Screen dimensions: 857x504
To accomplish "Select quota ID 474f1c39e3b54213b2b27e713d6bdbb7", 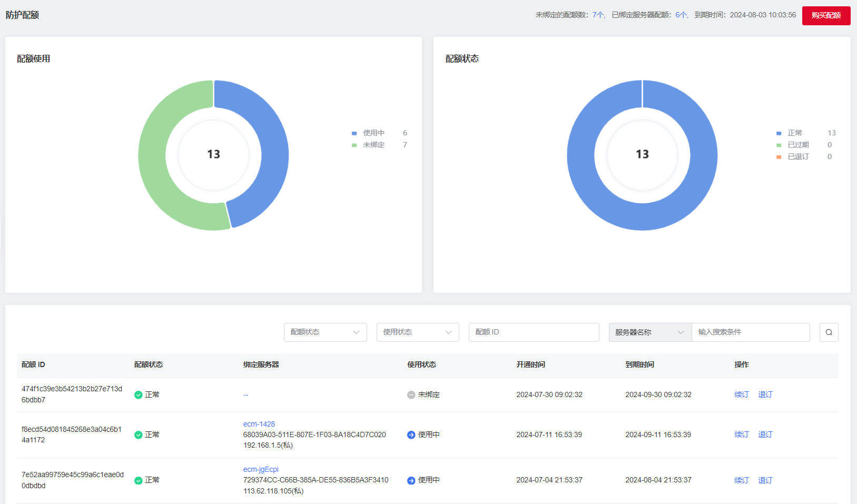I will coord(72,394).
